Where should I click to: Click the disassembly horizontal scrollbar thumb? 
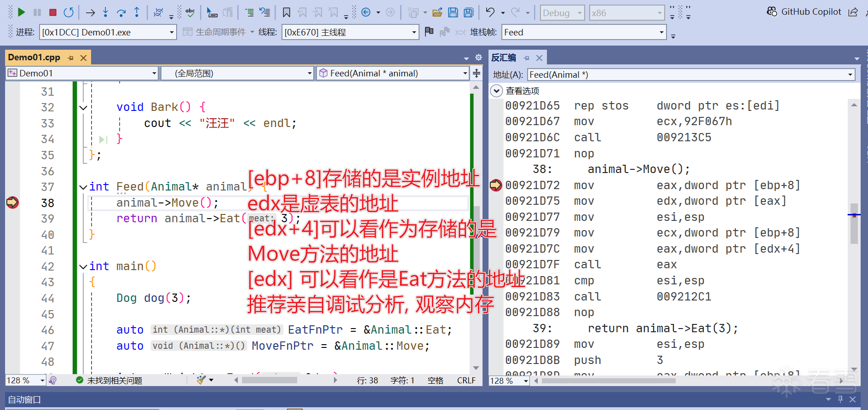pyautogui.click(x=609, y=381)
